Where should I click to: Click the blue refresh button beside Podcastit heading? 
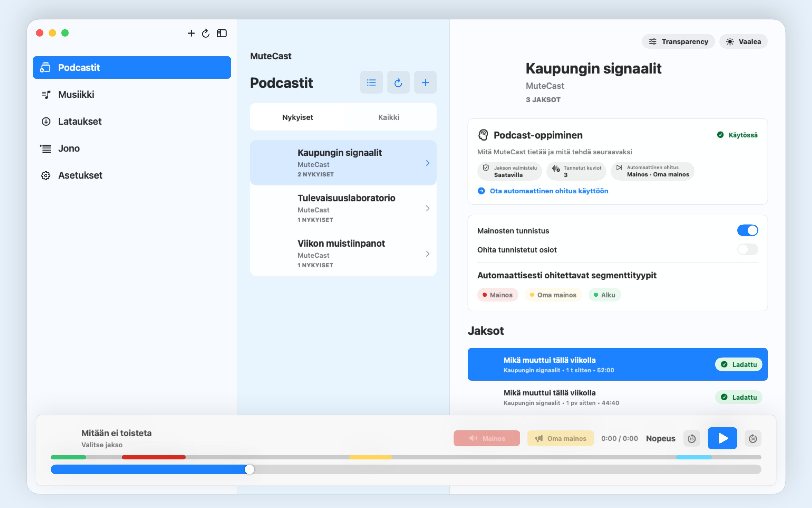click(x=398, y=82)
